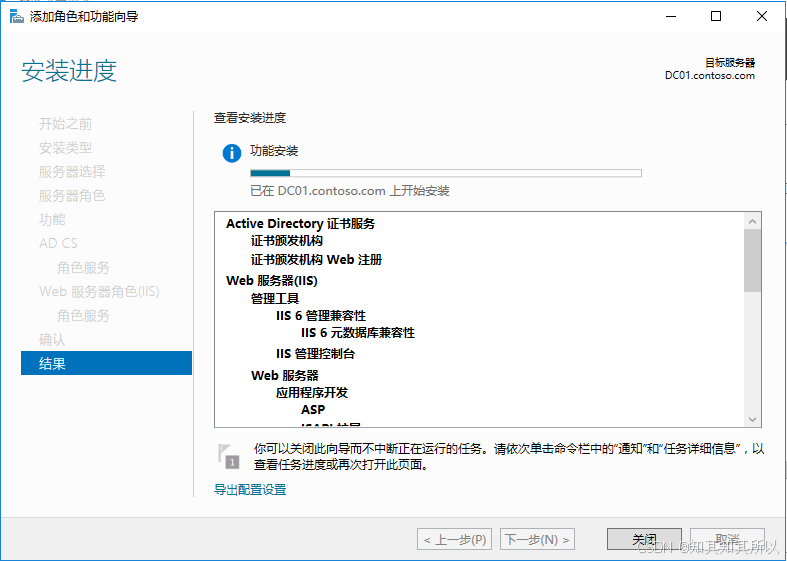
Task: Click the blue information icon
Action: (232, 153)
